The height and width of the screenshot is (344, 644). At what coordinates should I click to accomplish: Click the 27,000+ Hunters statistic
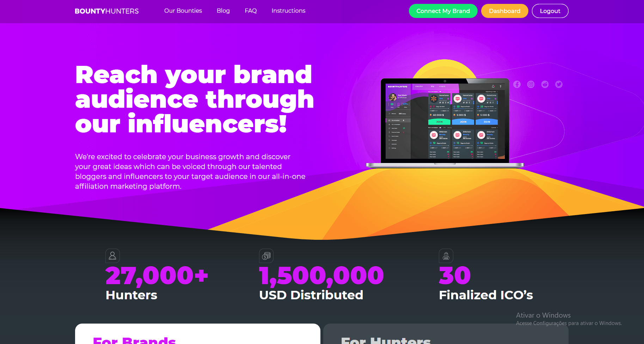tap(157, 283)
